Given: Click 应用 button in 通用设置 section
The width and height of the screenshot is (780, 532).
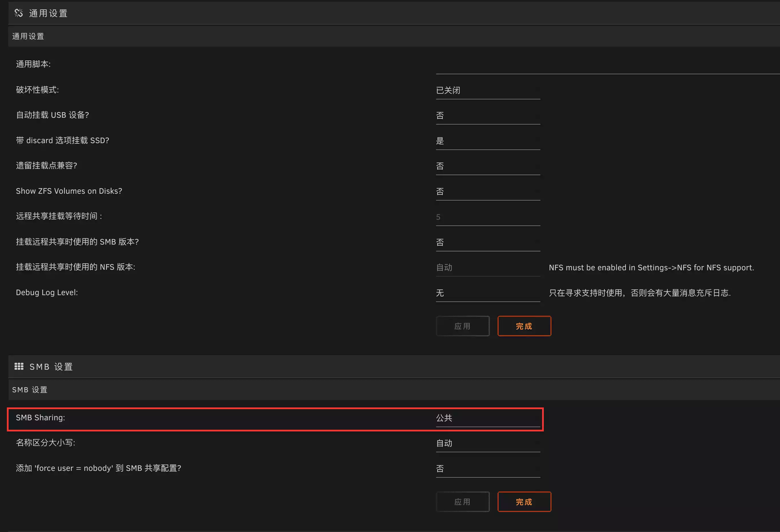Looking at the screenshot, I should (x=463, y=326).
